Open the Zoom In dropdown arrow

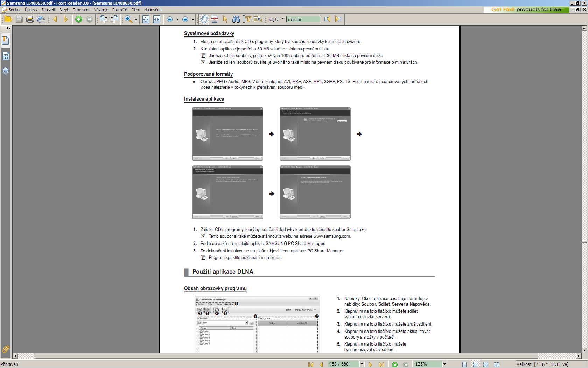[193, 20]
